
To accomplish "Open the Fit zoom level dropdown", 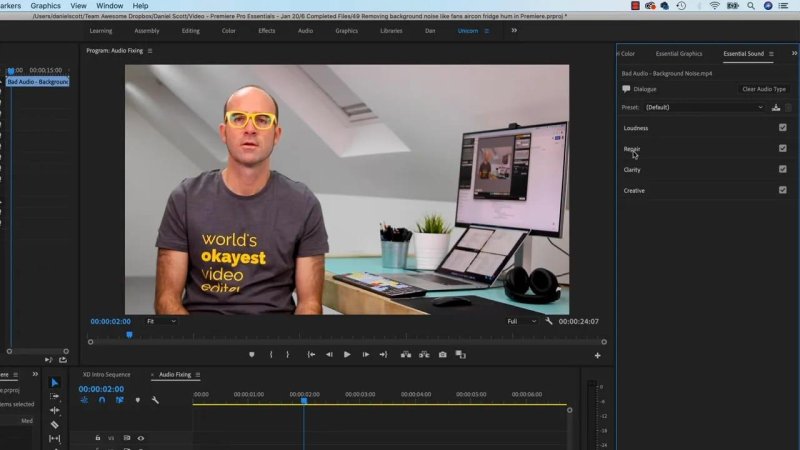I will [161, 321].
